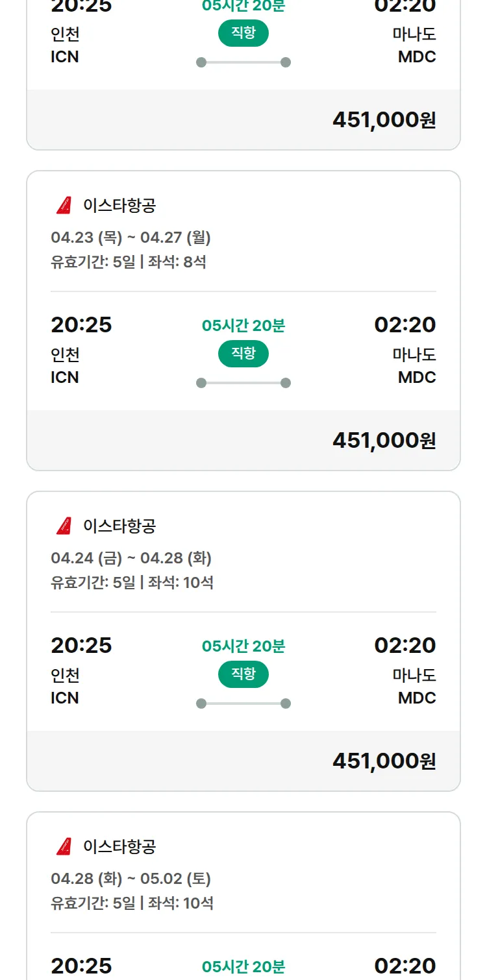
Task: Click 20:25 departure time on 04.24 flight
Action: click(81, 645)
